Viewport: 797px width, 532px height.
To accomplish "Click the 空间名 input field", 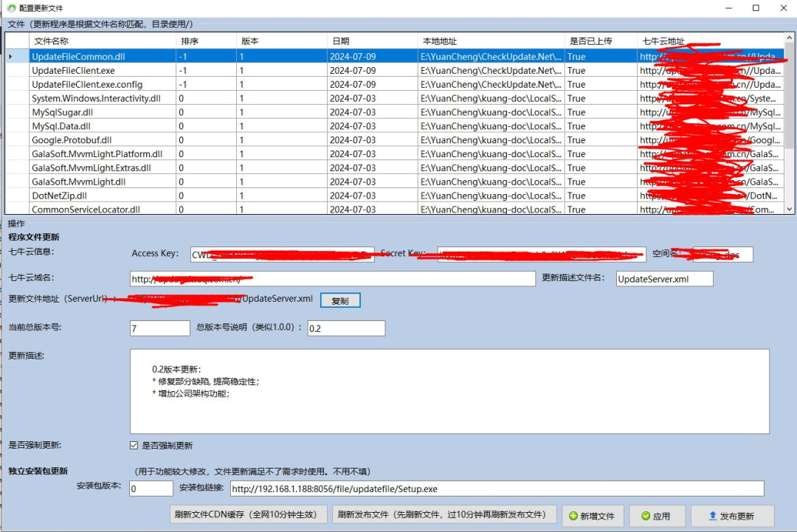I will (x=722, y=255).
